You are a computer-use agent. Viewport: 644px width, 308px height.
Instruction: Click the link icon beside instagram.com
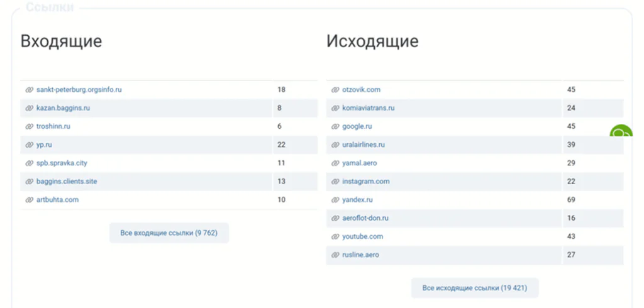(x=335, y=182)
